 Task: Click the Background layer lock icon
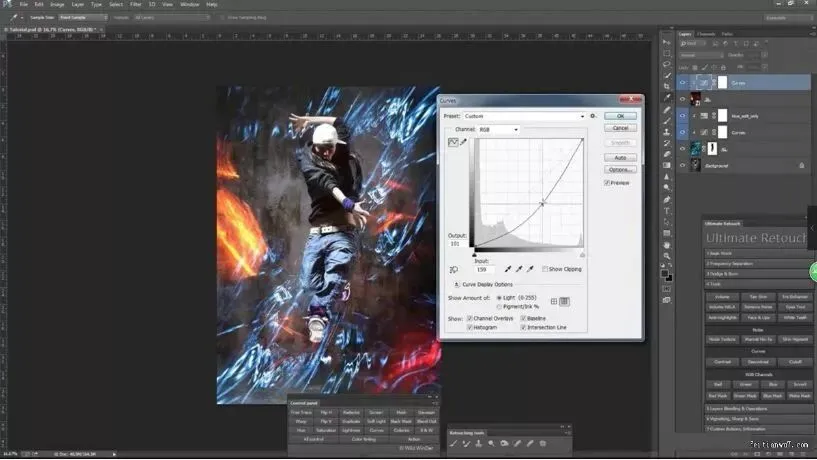pos(802,166)
